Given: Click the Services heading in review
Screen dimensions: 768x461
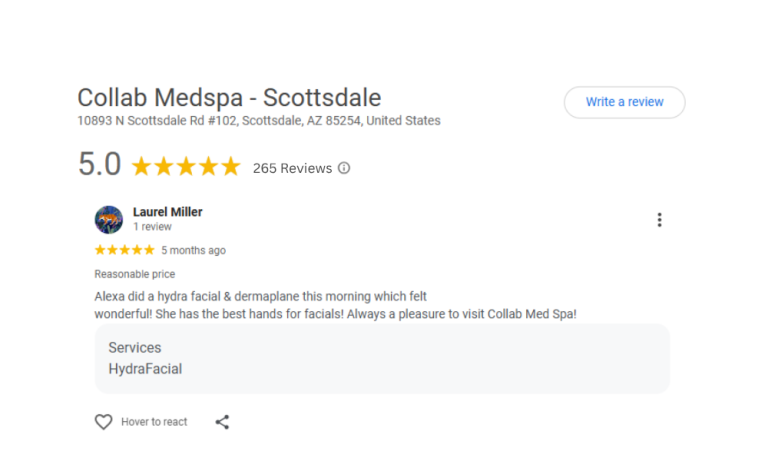Looking at the screenshot, I should pos(135,348).
